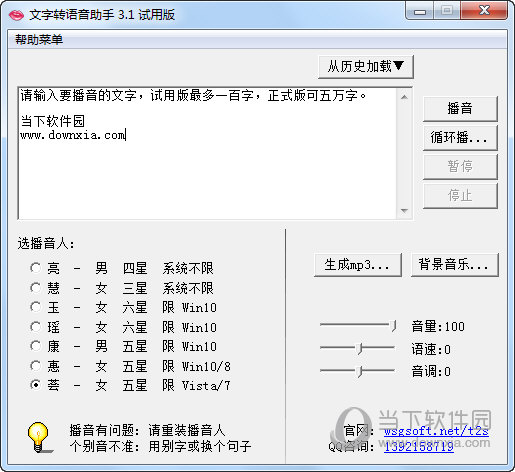Select the 芸 Vista/7 voice radio button
Screen dimensions: 515x472
35,385
